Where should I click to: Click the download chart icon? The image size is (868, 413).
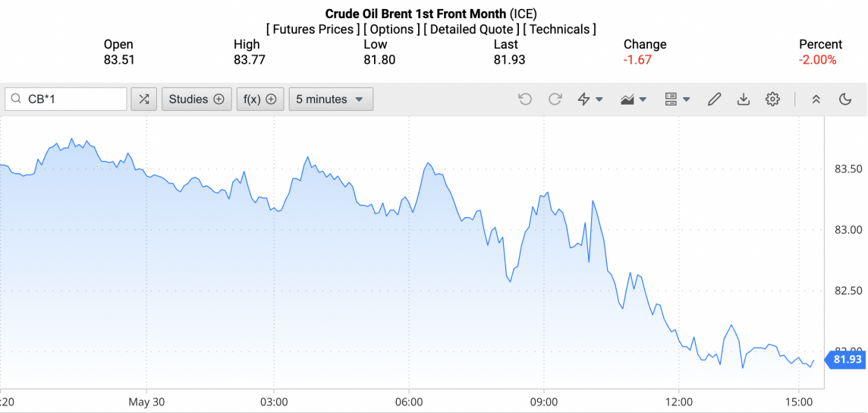pyautogui.click(x=744, y=99)
